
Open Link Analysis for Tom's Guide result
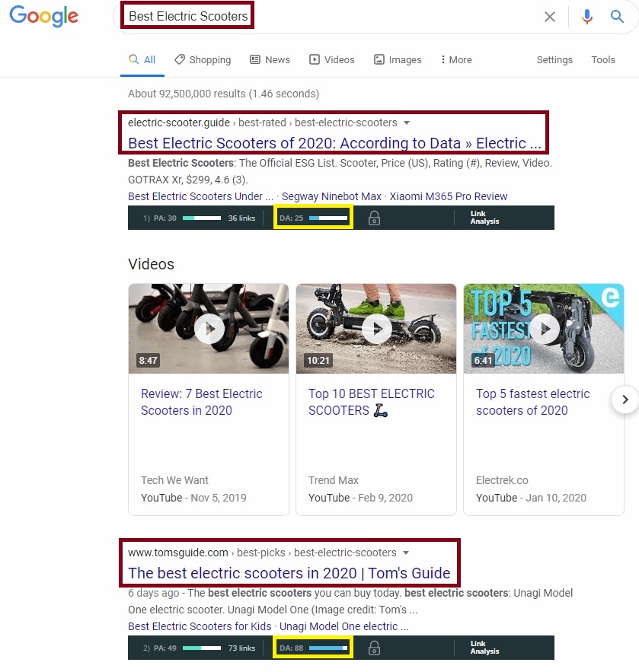484,647
